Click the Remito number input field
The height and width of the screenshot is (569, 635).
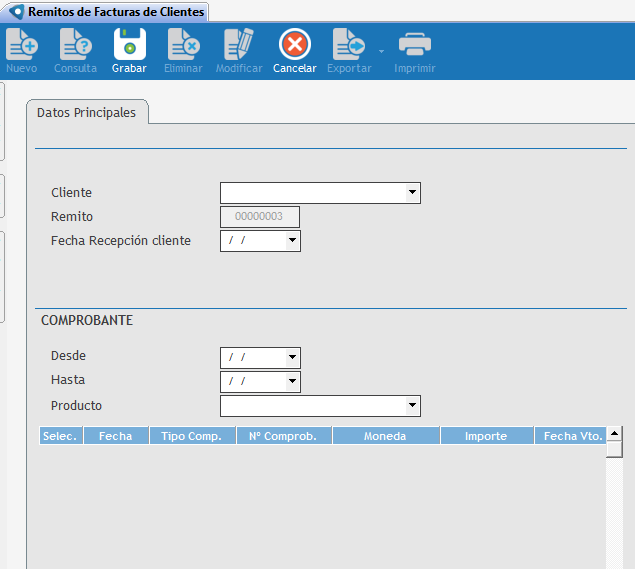259,217
